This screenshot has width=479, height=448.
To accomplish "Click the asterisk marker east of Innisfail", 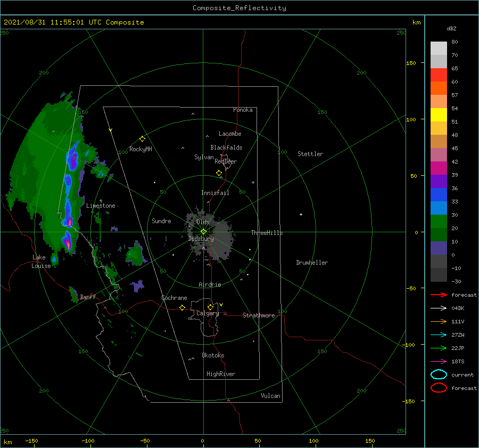I will coord(253,183).
